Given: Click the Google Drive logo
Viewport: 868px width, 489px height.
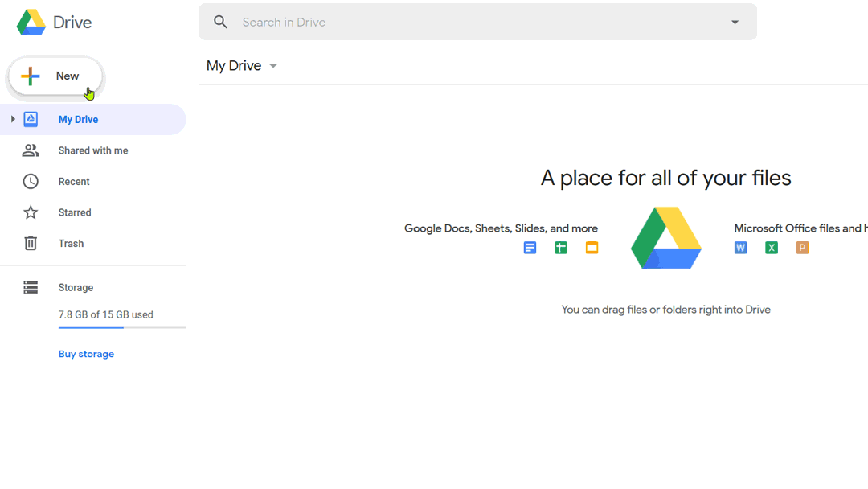Looking at the screenshot, I should pos(32,22).
